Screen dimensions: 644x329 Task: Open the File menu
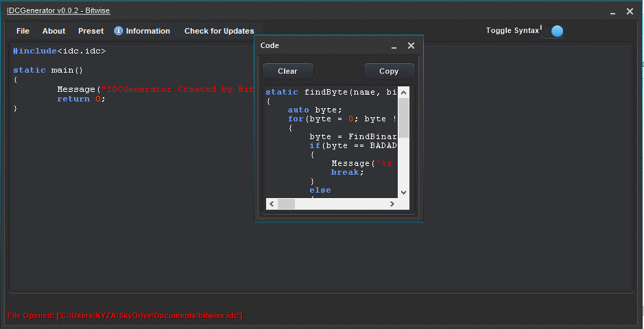pos(23,31)
